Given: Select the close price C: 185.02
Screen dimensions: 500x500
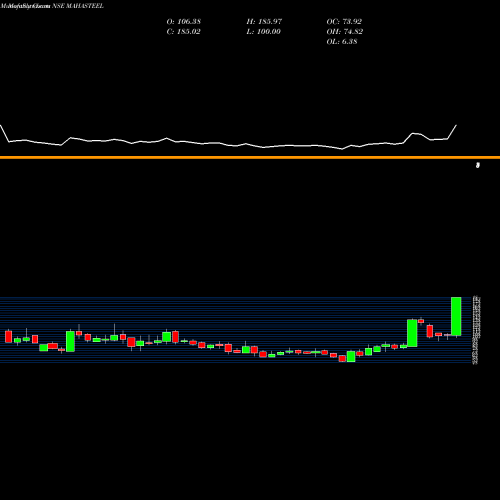Looking at the screenshot, I should click(x=183, y=32).
